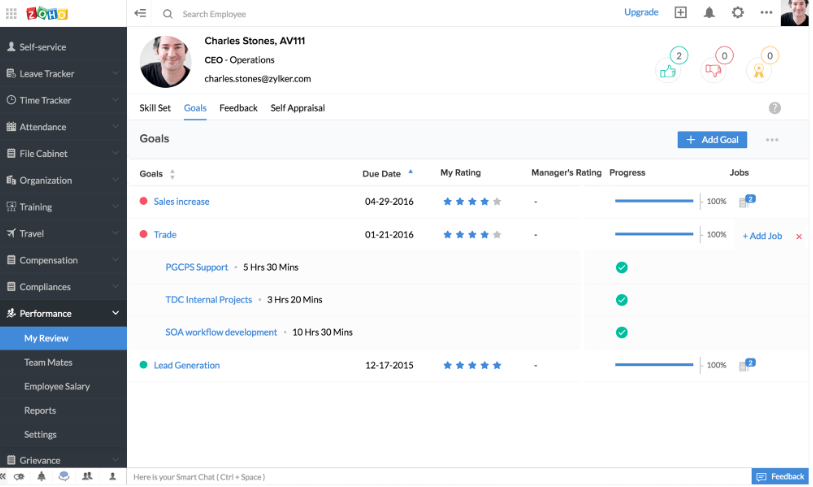This screenshot has height=487, width=813.
Task: Click the award ribbon badge icon
Action: pyautogui.click(x=759, y=71)
